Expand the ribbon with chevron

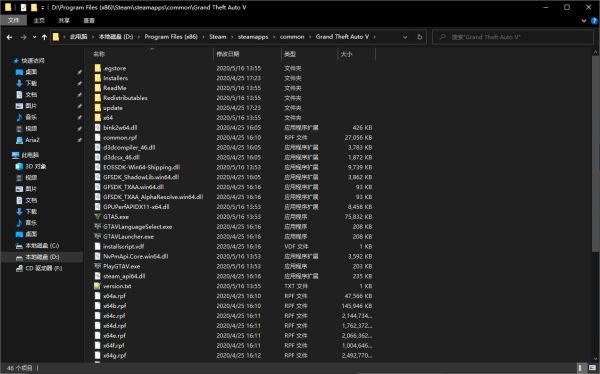[x=584, y=21]
